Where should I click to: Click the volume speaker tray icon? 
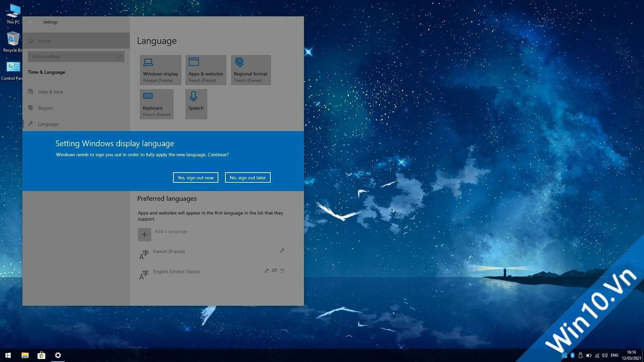pos(605,355)
